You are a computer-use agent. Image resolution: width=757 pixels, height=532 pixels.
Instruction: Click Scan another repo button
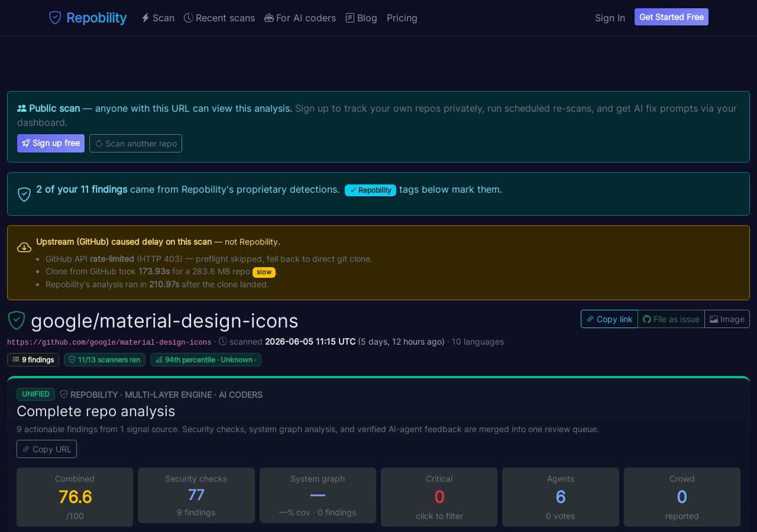click(135, 143)
